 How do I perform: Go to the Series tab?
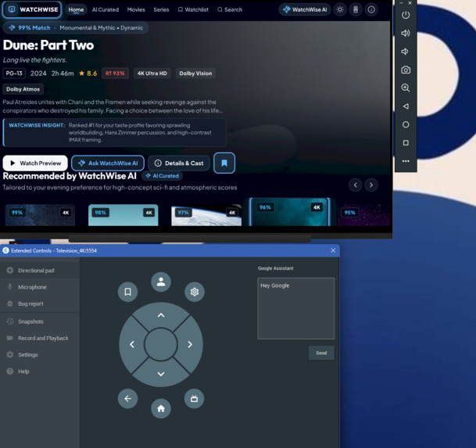161,9
